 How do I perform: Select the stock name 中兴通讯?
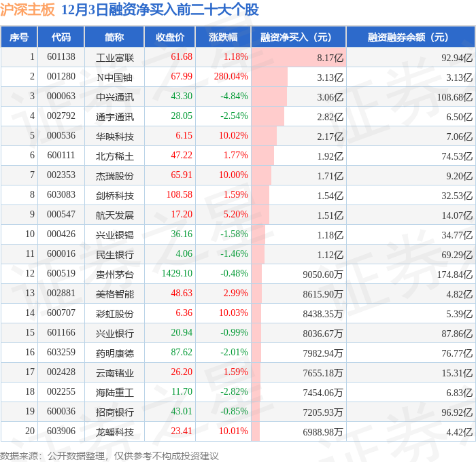point(115,96)
